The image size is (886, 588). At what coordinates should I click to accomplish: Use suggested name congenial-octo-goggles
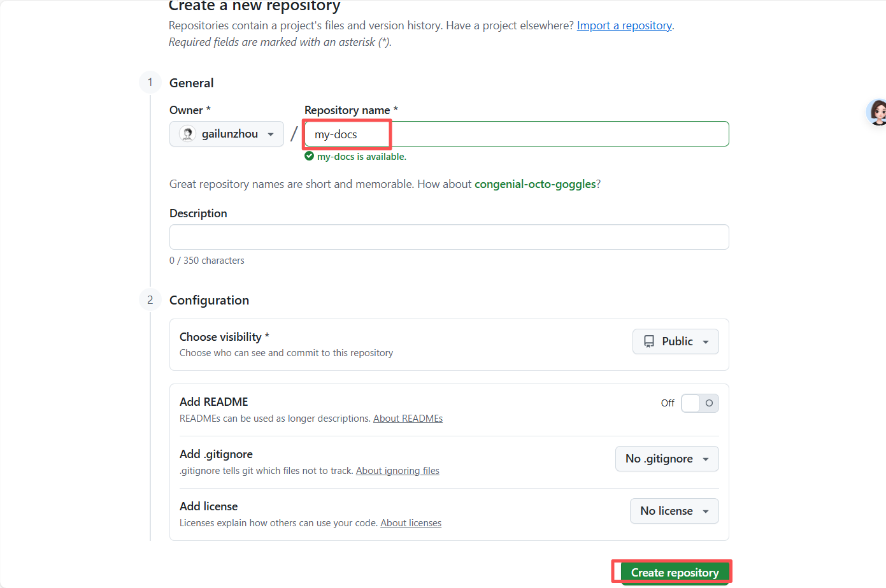(535, 184)
